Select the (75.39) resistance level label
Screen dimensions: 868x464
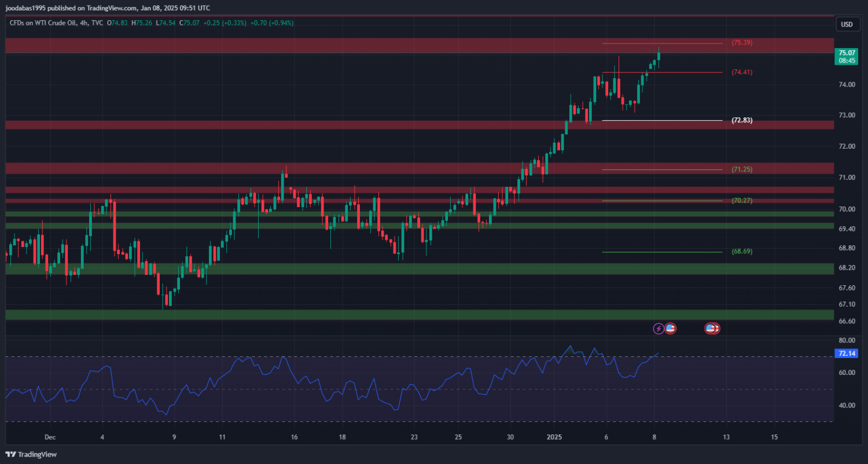click(x=742, y=43)
